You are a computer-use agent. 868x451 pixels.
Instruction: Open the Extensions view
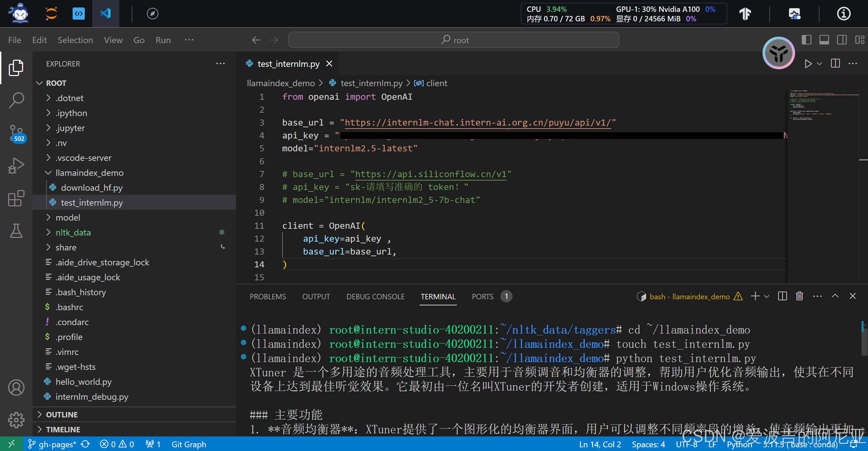pyautogui.click(x=16, y=198)
